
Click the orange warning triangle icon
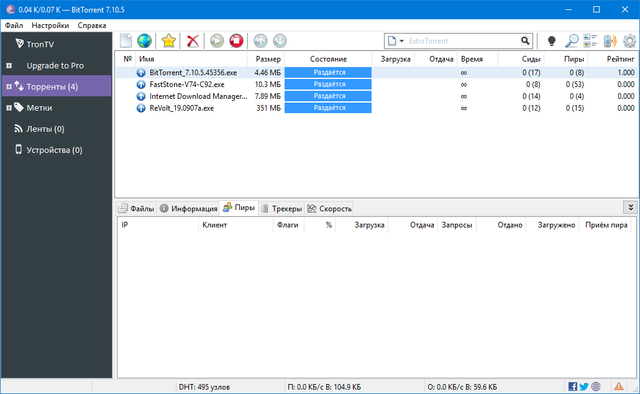tap(619, 386)
